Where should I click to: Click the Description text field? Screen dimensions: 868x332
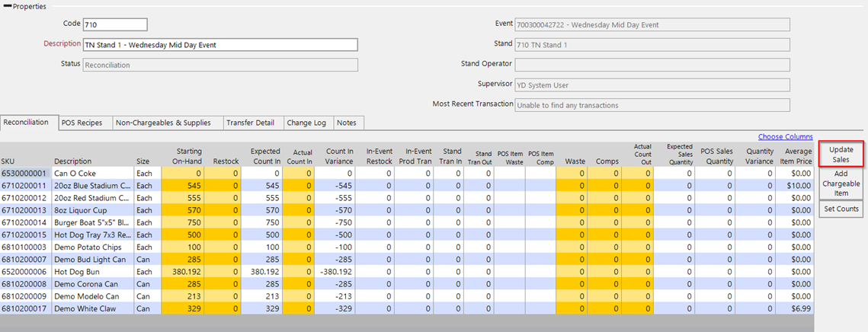pos(220,45)
